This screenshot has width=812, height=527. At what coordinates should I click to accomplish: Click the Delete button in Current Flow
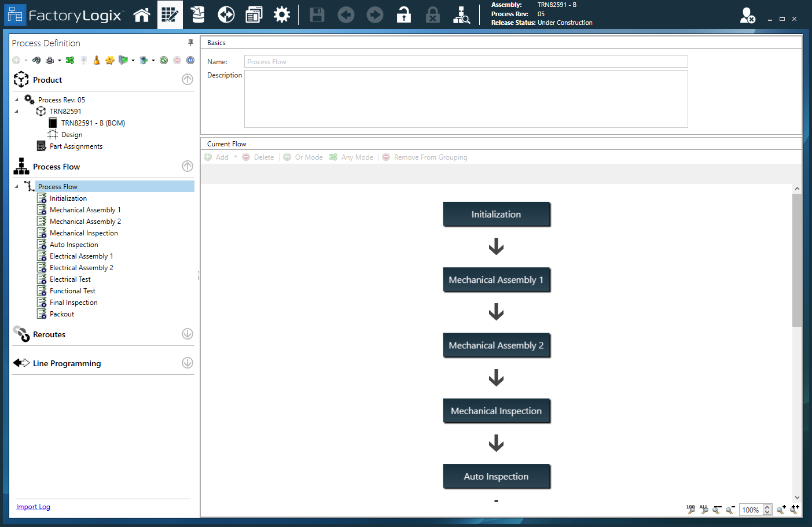pos(258,157)
